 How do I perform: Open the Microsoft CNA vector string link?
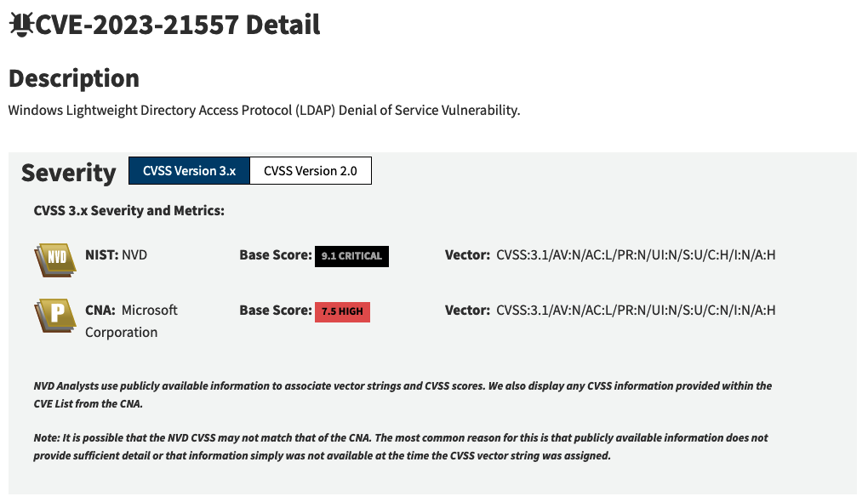(x=635, y=310)
